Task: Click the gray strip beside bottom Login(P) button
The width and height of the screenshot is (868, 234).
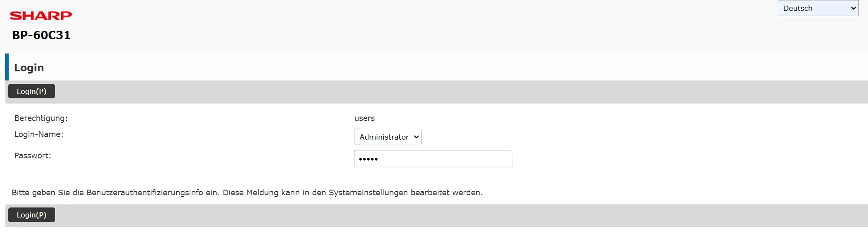Action: click(x=434, y=215)
